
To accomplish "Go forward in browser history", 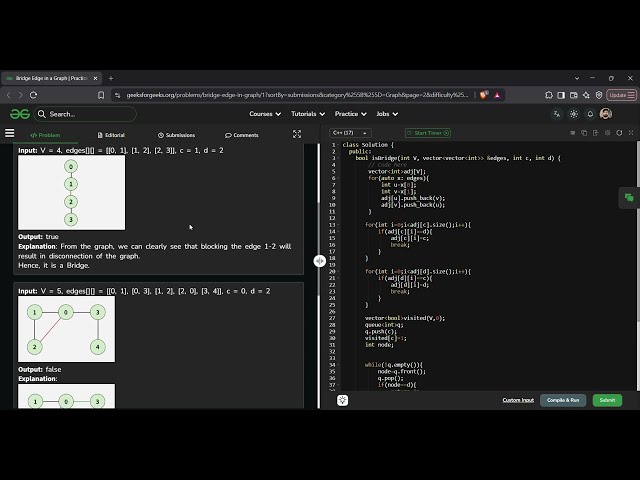I will (20, 95).
